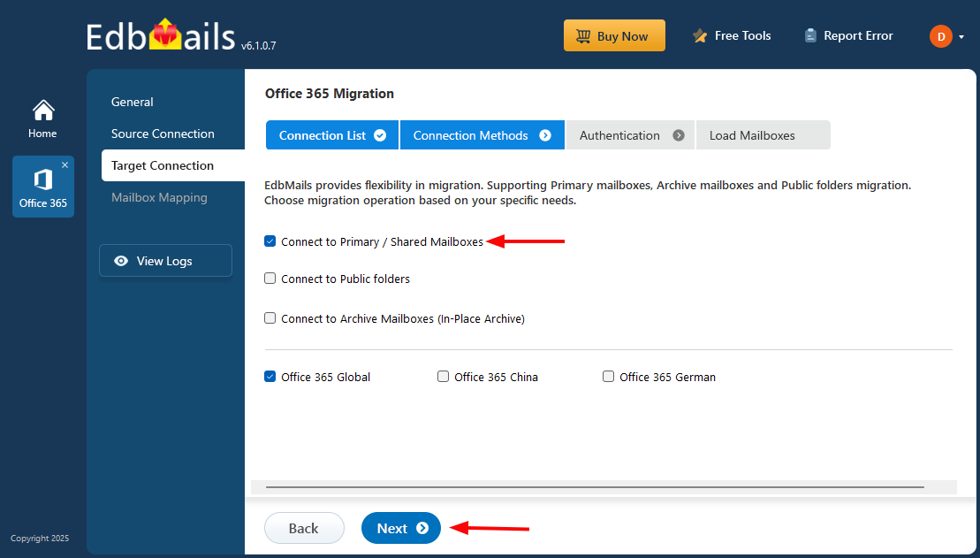Click the Office 365 Migration heading

330,94
